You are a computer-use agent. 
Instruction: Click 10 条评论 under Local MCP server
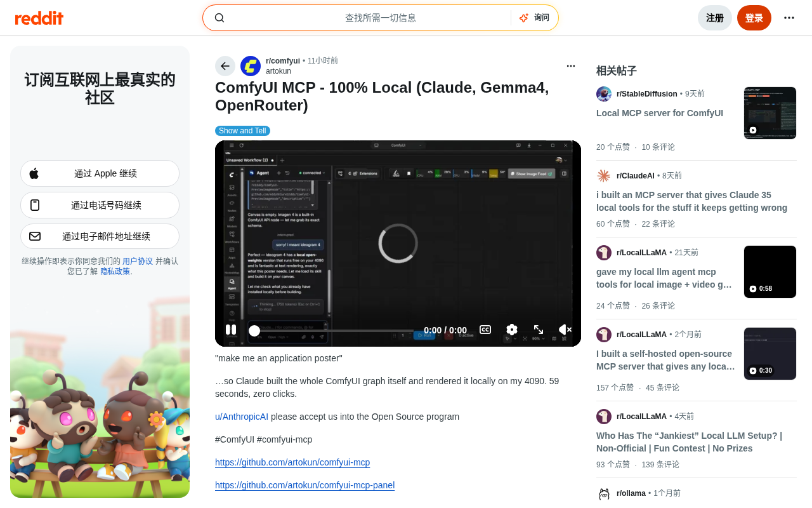658,147
